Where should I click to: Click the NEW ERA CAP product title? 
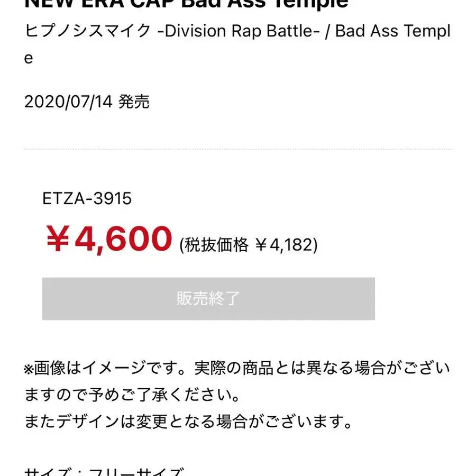[x=186, y=4]
